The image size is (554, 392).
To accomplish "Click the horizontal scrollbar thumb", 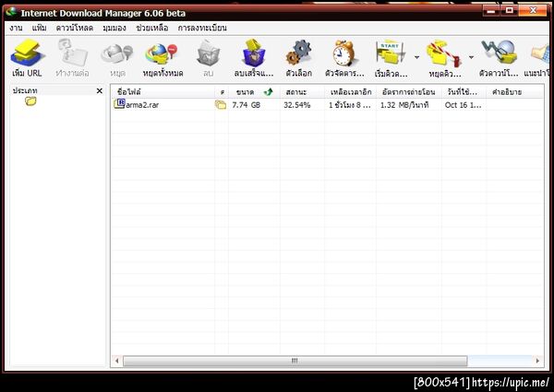I will click(295, 361).
